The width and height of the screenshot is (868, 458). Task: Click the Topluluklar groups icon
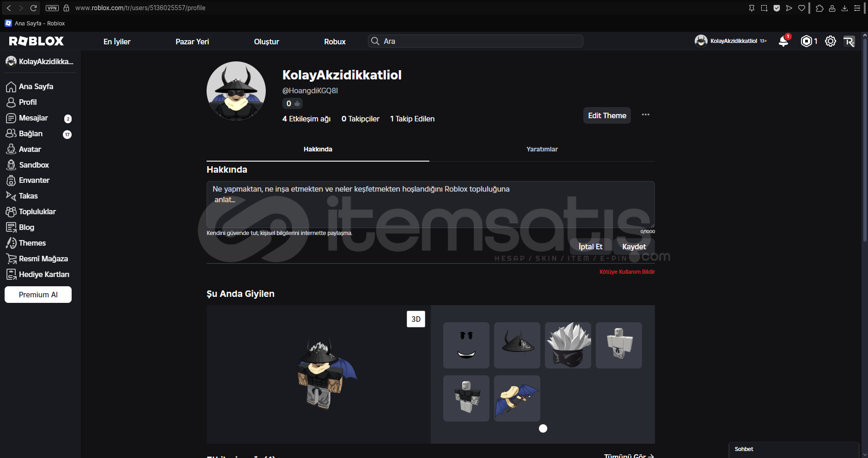pos(11,211)
